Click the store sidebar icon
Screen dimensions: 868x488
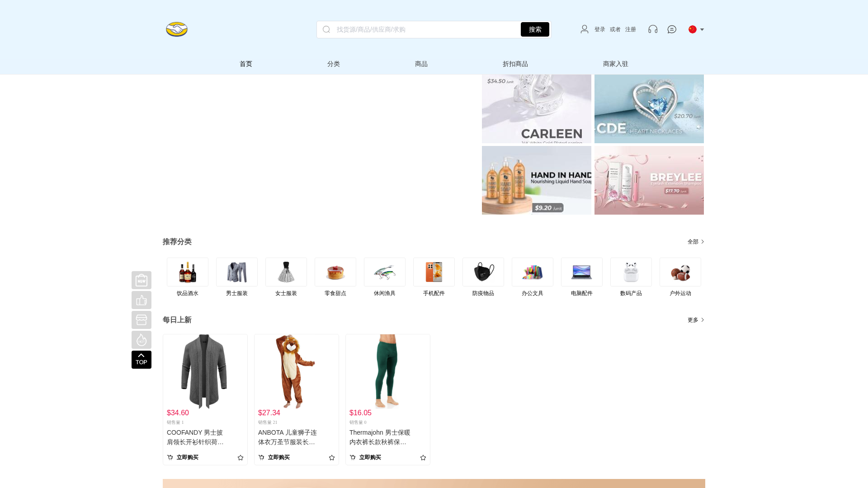142,320
